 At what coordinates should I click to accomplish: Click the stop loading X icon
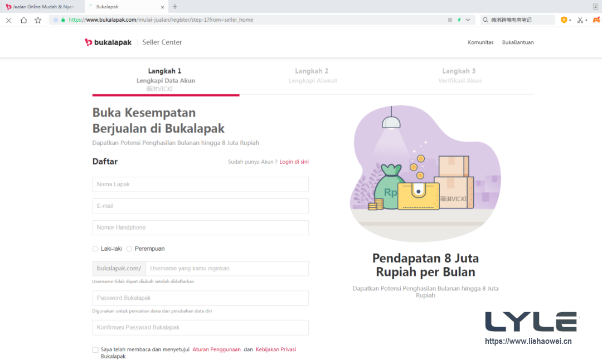pyautogui.click(x=8, y=20)
